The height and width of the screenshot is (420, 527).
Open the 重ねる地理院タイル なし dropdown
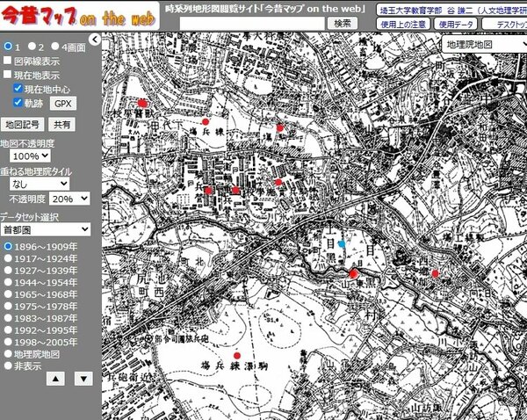40,184
